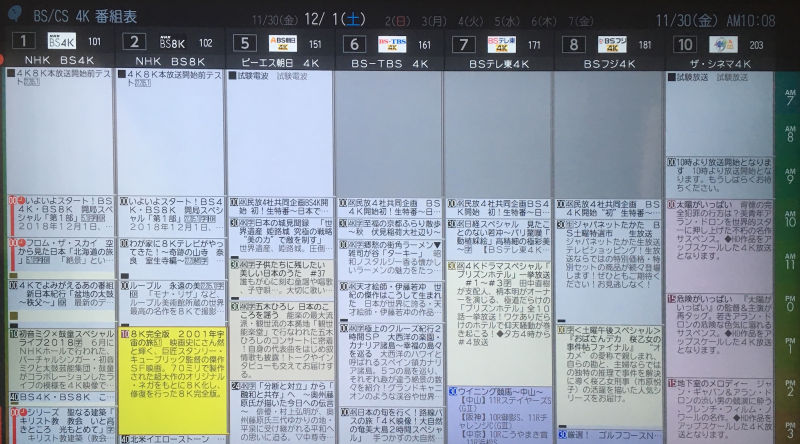This screenshot has width=800, height=444.
Task: Click the channel number 2 box
Action: [x=134, y=42]
